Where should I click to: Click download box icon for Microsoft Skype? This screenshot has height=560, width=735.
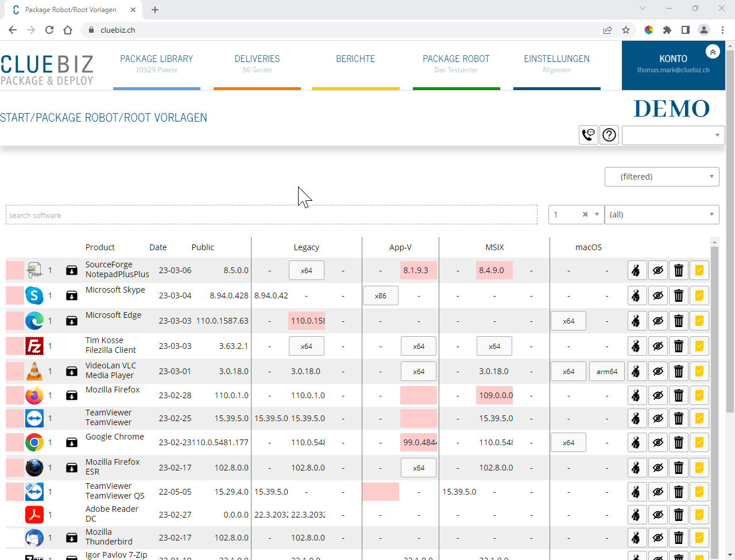pyautogui.click(x=72, y=295)
